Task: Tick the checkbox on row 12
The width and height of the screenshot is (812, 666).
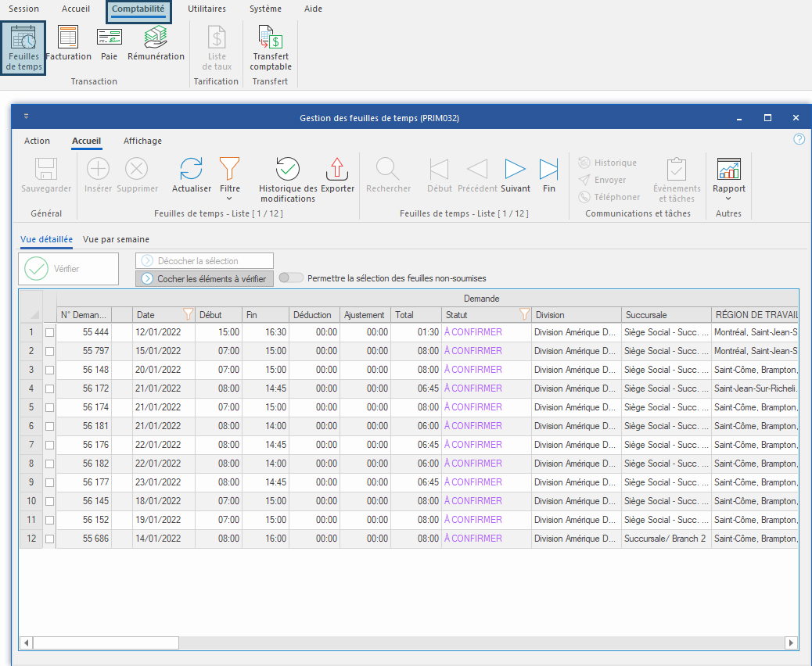Action: (49, 539)
